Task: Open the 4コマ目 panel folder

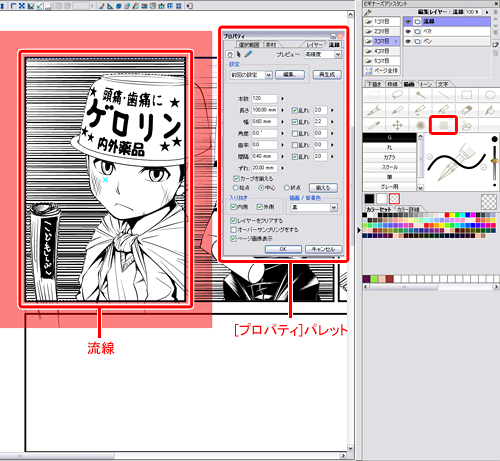Action: (381, 51)
